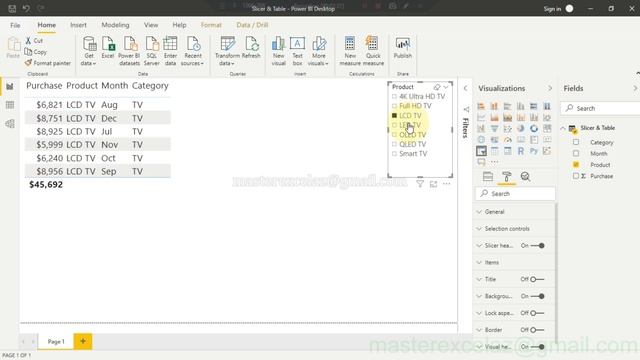Add a Text box

pos(297,51)
